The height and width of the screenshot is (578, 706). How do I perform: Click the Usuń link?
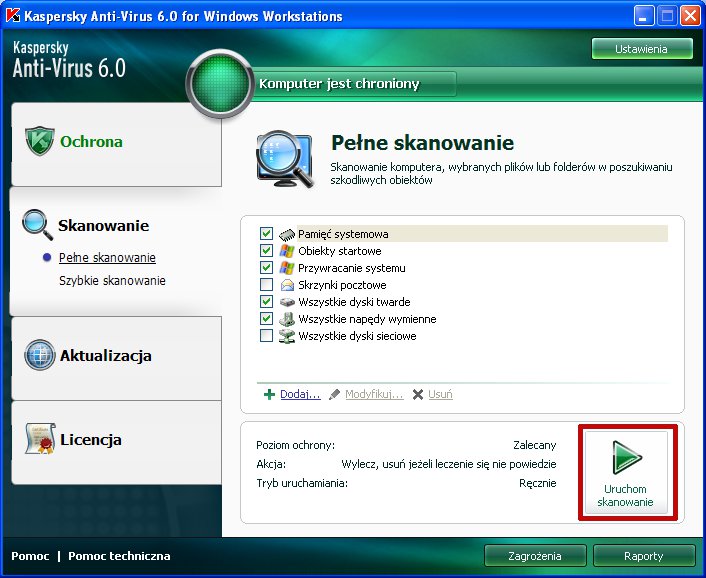click(x=440, y=394)
